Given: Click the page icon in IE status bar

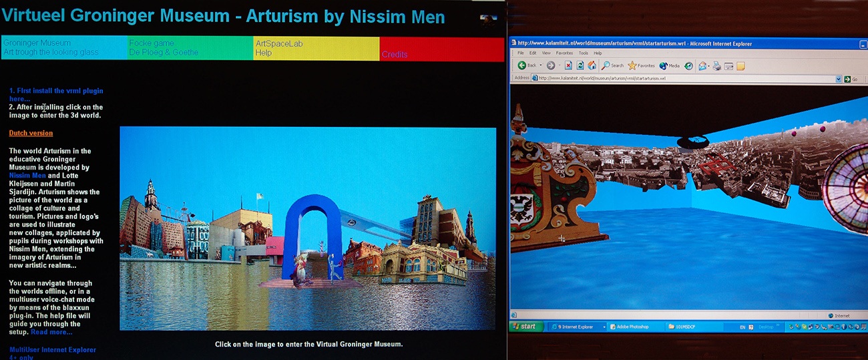Looking at the screenshot, I should (514, 315).
